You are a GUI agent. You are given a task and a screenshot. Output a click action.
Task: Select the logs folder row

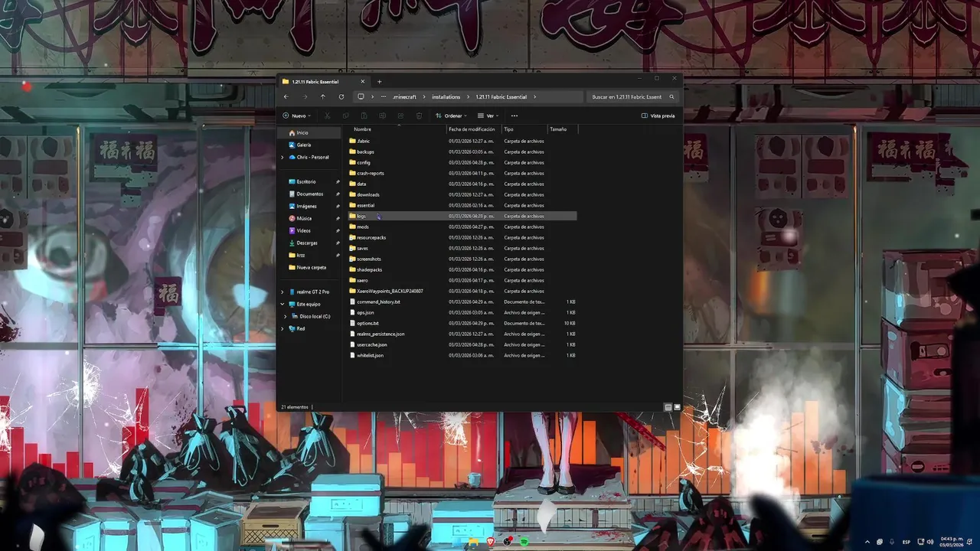[462, 216]
